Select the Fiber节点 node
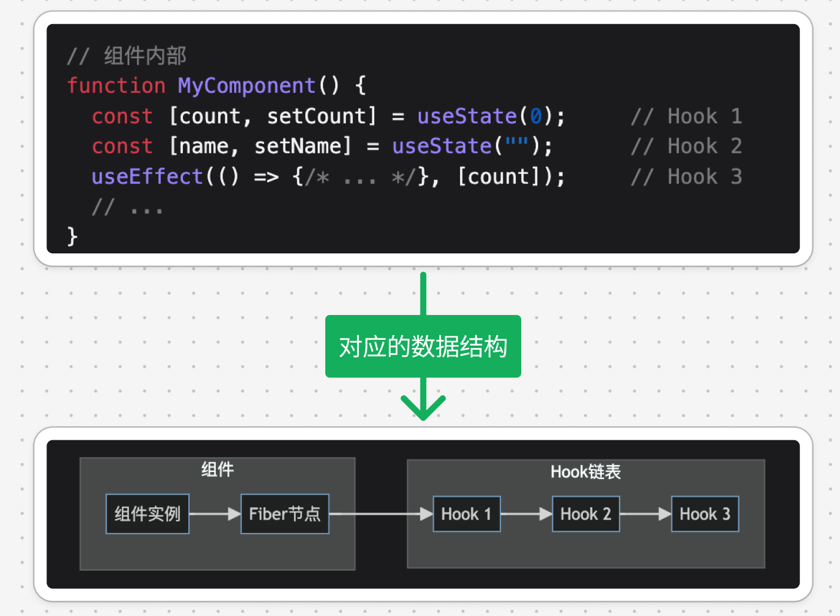 285,514
